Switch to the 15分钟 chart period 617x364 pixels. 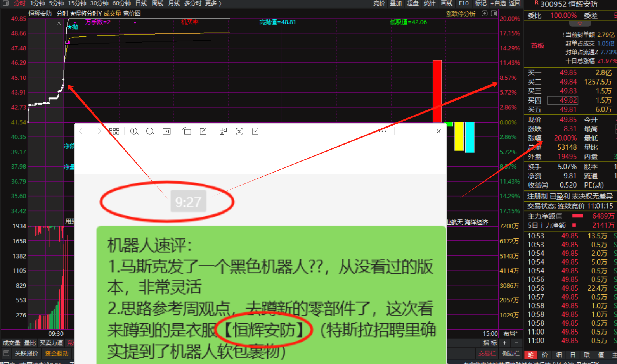click(x=77, y=3)
